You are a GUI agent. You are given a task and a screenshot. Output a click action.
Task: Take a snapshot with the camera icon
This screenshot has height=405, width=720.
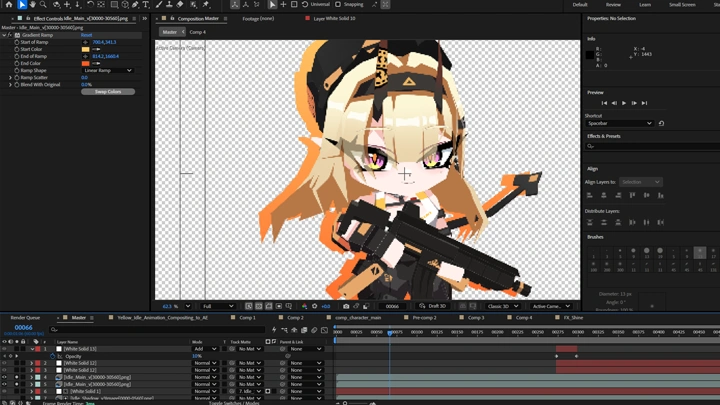[346, 306]
